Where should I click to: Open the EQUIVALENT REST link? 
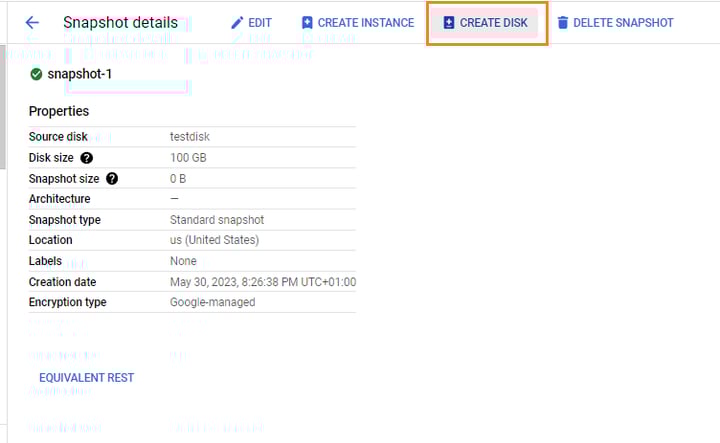(x=86, y=378)
